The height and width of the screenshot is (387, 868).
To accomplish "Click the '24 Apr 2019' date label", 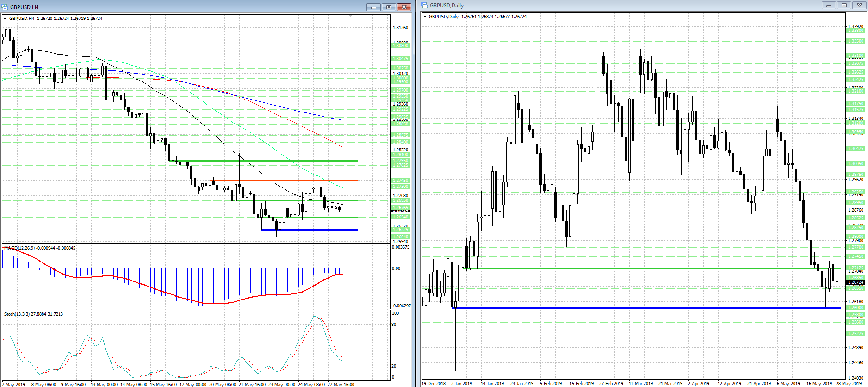I will (x=759, y=384).
